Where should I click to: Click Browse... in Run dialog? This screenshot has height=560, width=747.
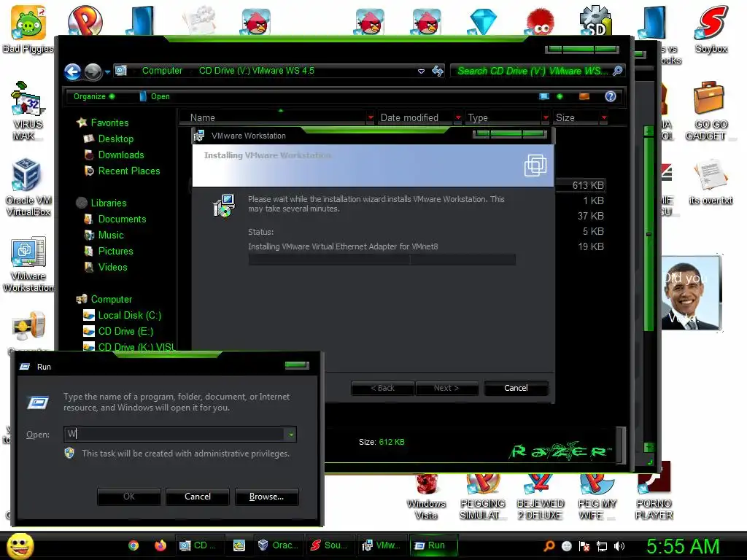point(267,497)
